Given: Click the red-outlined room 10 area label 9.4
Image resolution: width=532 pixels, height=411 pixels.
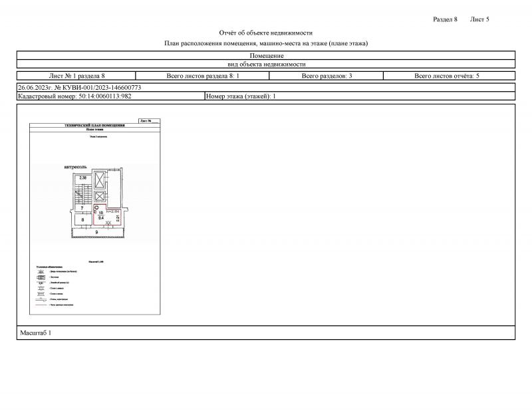Looking at the screenshot, I should click(x=101, y=217).
